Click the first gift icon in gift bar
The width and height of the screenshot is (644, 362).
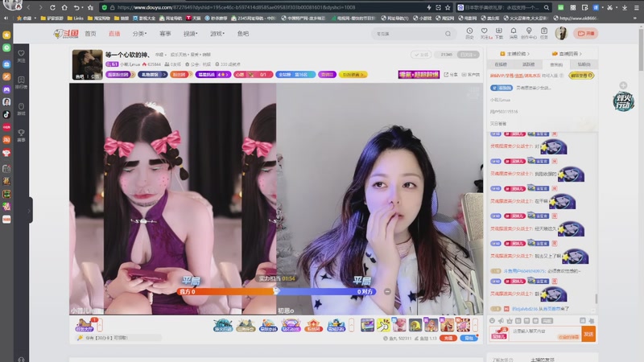coord(368,325)
